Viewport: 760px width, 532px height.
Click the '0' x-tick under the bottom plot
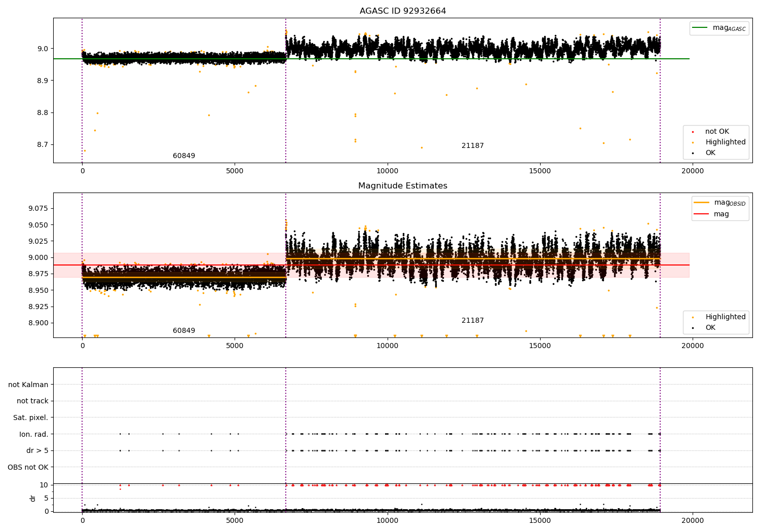[82, 521]
